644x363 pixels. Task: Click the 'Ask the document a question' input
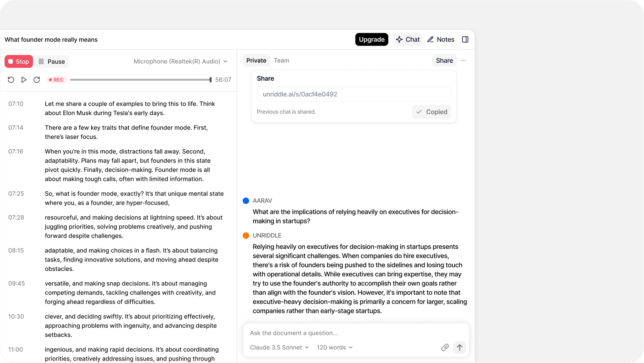coord(356,333)
